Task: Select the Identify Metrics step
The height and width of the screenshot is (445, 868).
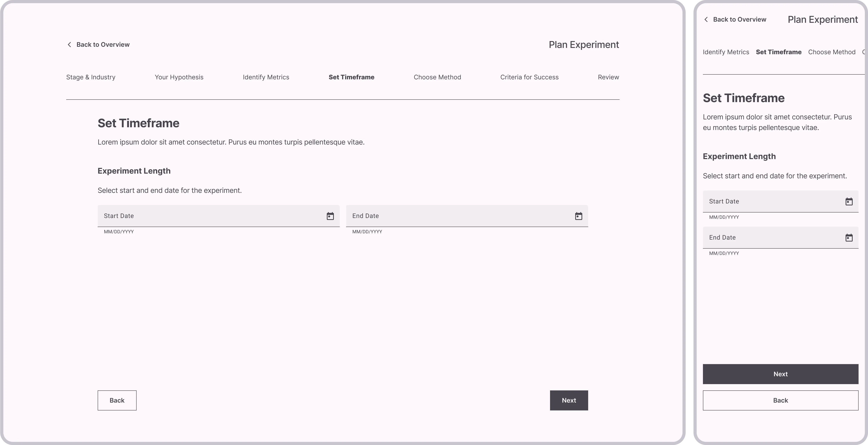Action: [266, 77]
